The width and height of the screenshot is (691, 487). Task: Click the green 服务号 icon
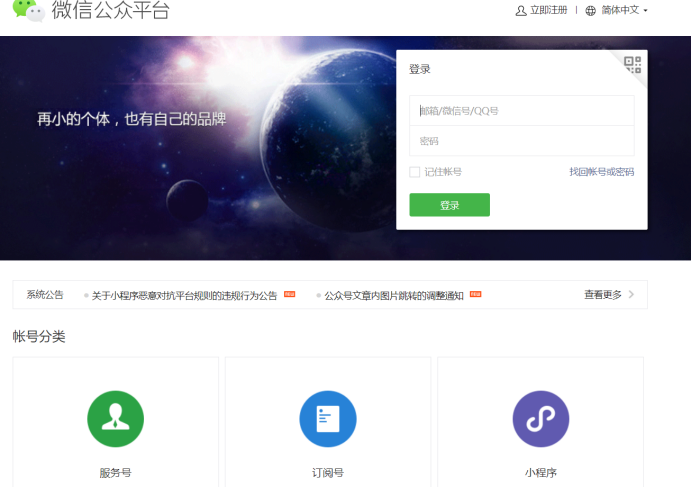115,418
